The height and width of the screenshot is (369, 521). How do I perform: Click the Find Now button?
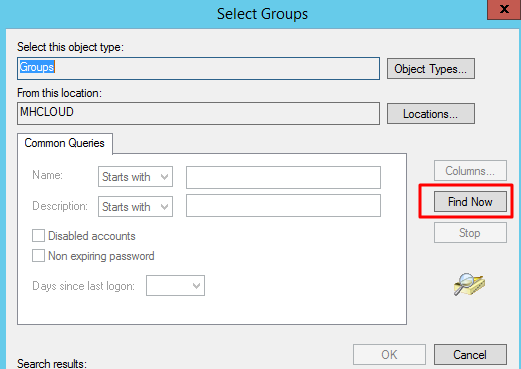point(470,201)
